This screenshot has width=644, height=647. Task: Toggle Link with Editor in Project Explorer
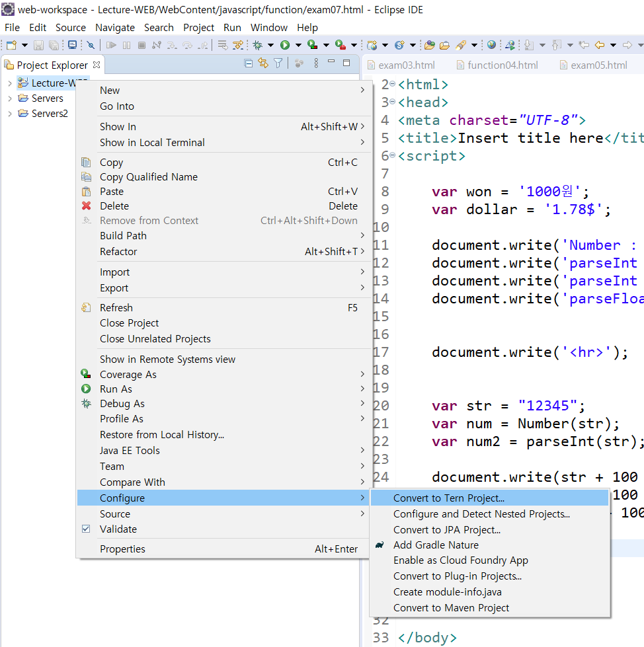[x=262, y=62]
